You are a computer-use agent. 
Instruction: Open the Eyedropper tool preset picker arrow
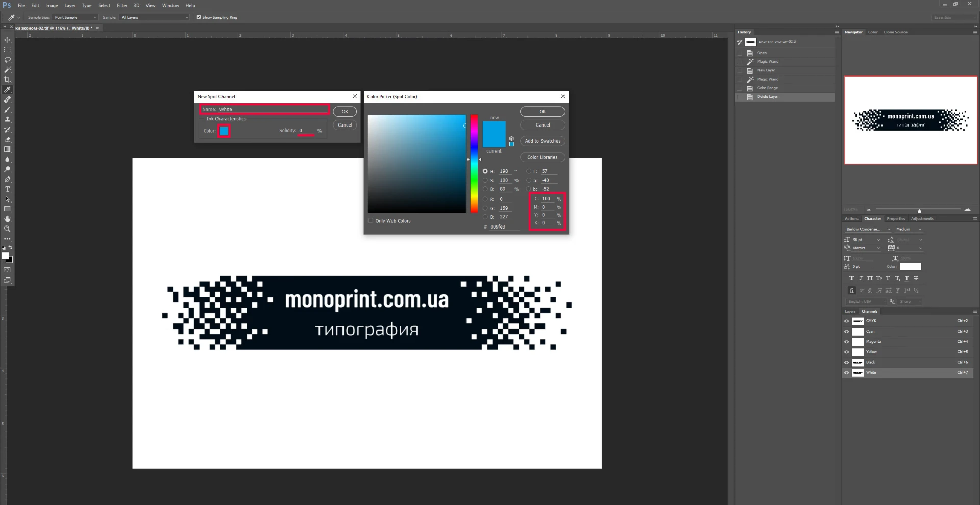[x=19, y=18]
